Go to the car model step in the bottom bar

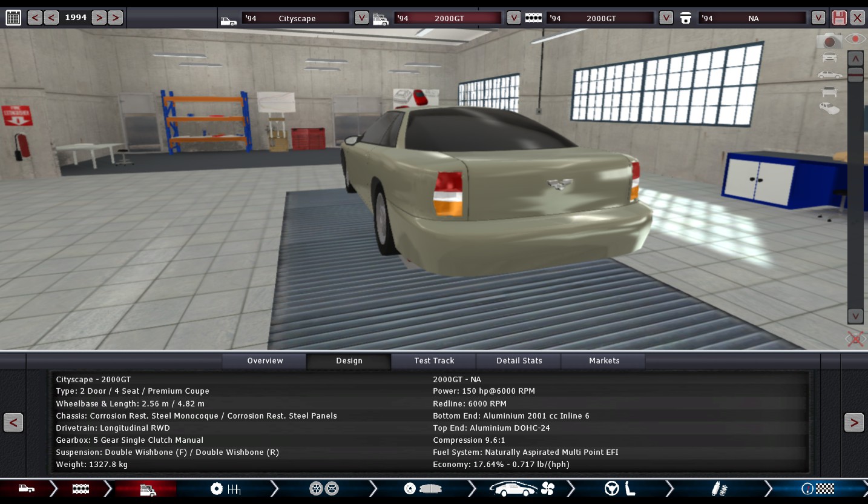coord(26,488)
